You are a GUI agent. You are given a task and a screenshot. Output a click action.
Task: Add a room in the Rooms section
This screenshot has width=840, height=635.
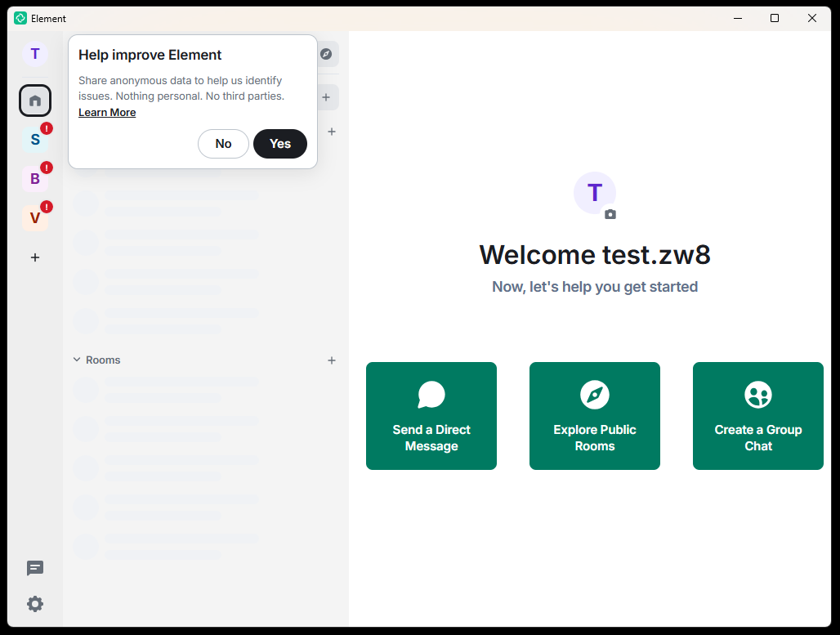pyautogui.click(x=332, y=360)
